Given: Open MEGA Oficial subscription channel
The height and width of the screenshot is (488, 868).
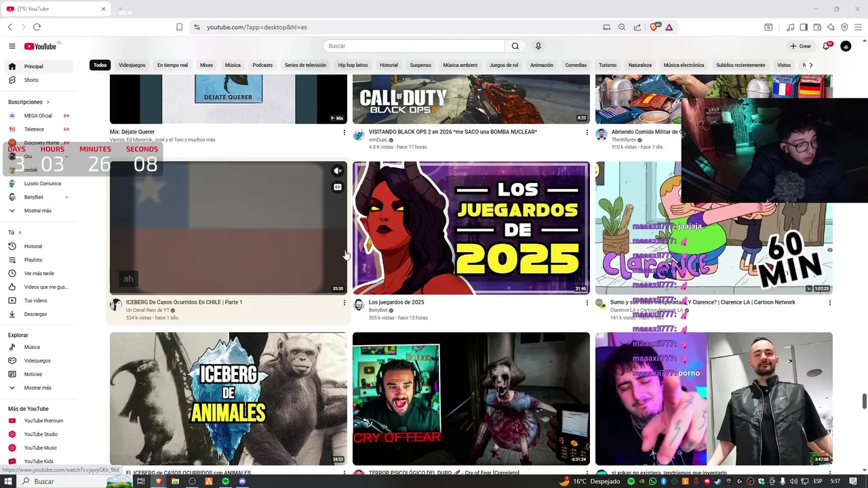Looking at the screenshot, I should [x=39, y=116].
